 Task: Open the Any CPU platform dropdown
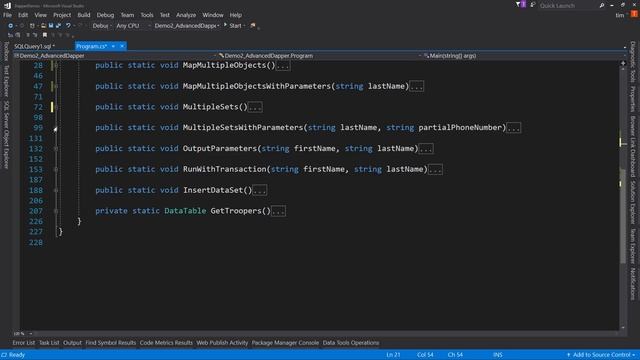pos(133,26)
